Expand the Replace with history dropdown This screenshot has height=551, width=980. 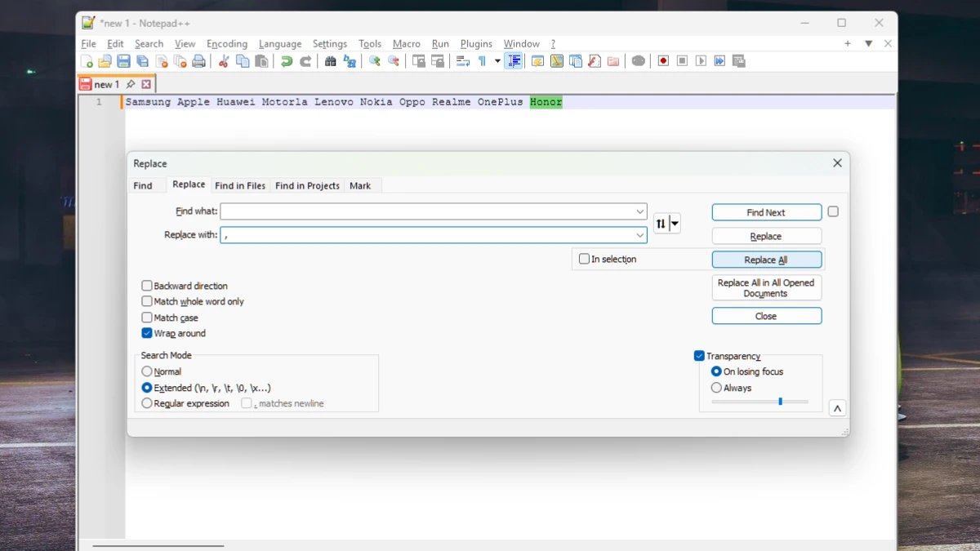pos(640,235)
